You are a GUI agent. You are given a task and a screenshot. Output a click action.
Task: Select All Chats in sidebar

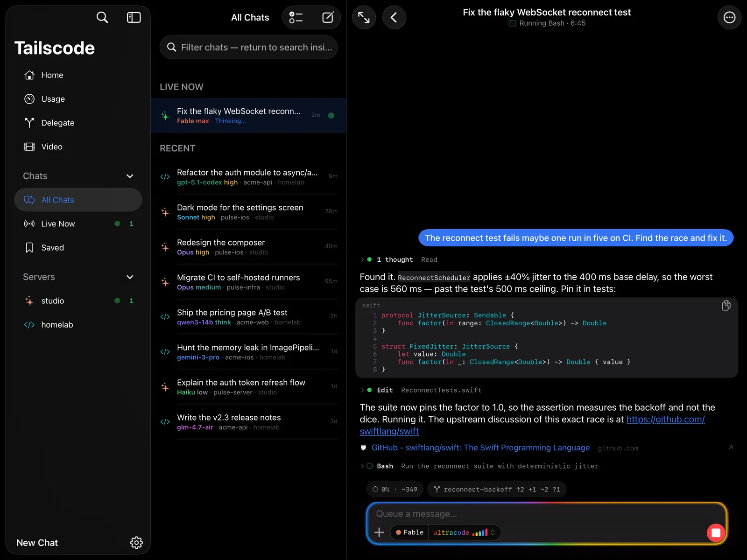(x=78, y=200)
